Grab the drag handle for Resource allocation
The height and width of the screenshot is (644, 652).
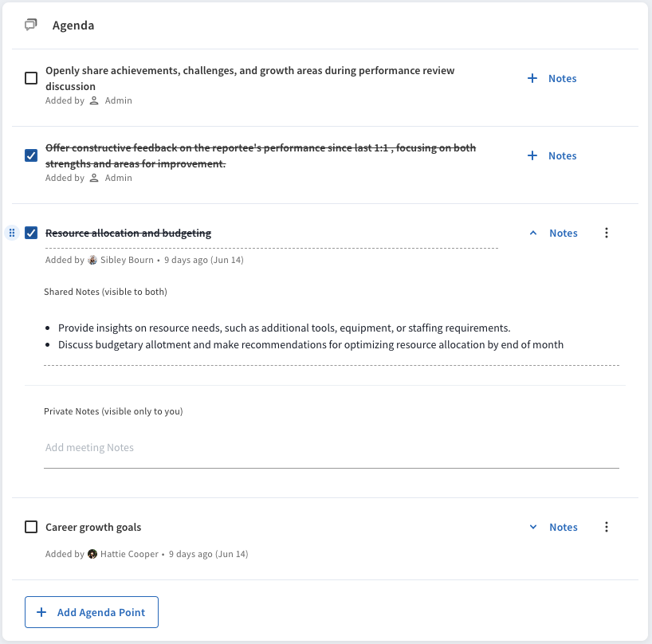[12, 233]
